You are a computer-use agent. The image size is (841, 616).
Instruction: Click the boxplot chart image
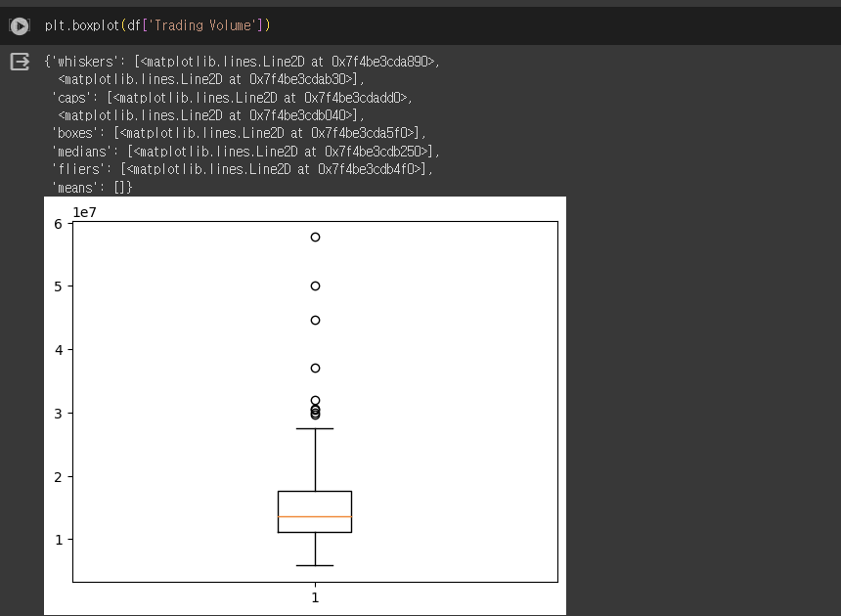(x=305, y=406)
